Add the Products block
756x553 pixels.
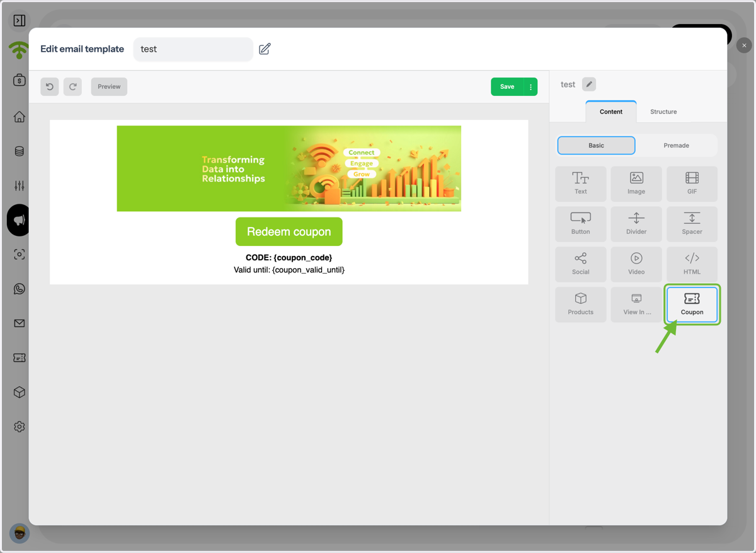tap(580, 305)
